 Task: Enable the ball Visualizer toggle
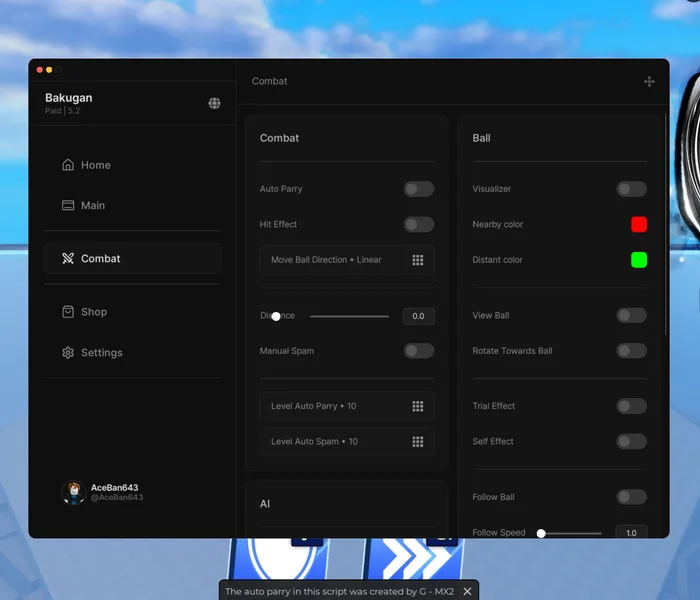pos(631,189)
